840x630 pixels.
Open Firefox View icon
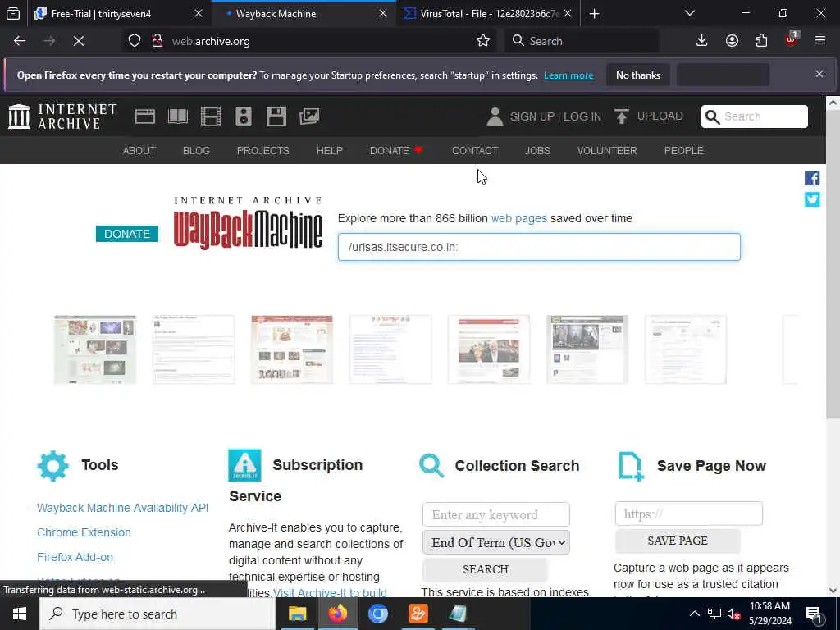[13, 13]
